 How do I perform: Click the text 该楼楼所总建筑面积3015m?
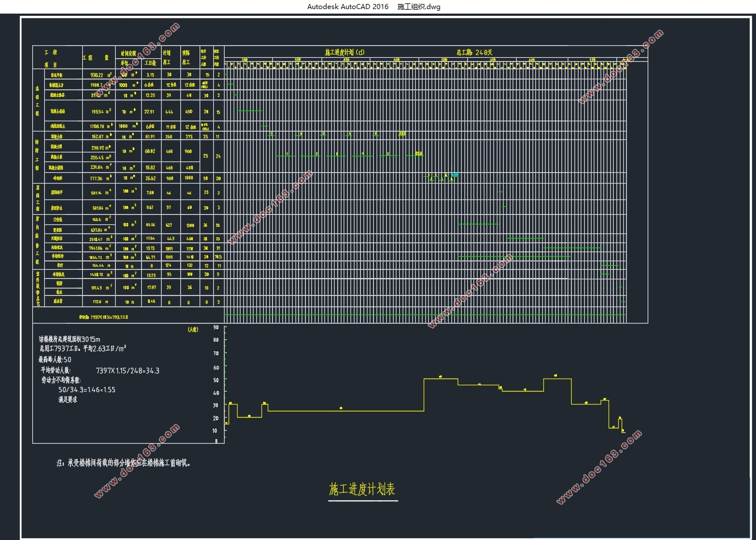coord(69,339)
